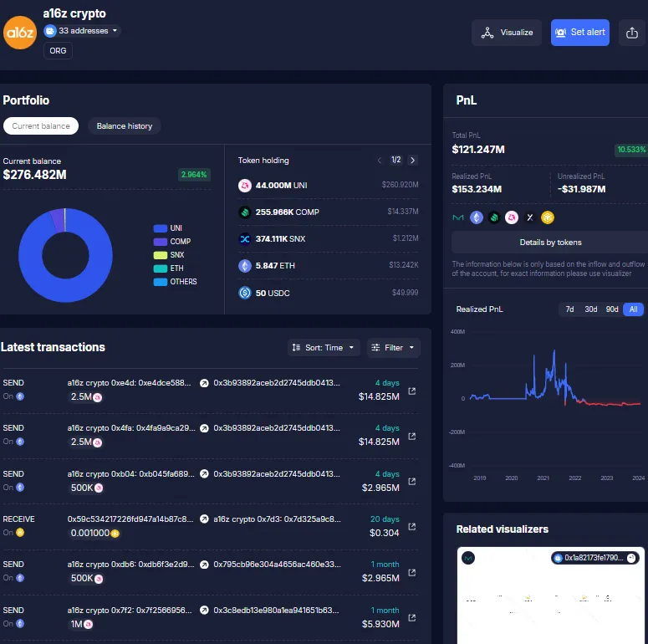
Task: Select the 7d realized PnL range
Action: tap(569, 309)
